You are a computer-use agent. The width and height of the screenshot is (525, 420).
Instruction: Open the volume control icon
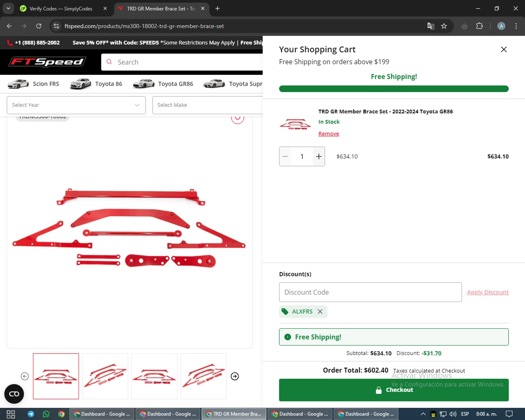pyautogui.click(x=453, y=414)
